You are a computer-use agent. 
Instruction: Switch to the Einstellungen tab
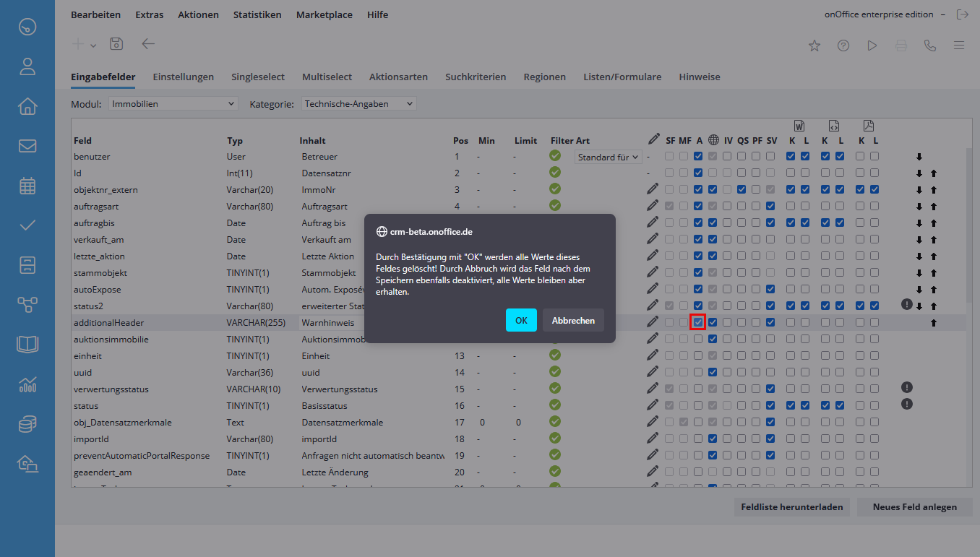[x=184, y=77]
